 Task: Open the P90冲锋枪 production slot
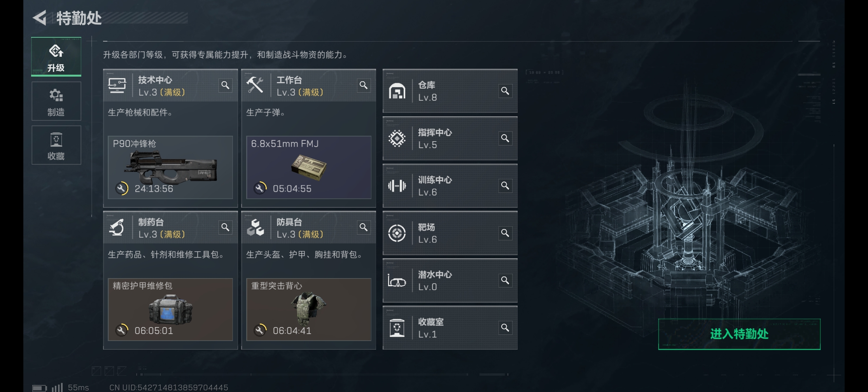coord(170,167)
